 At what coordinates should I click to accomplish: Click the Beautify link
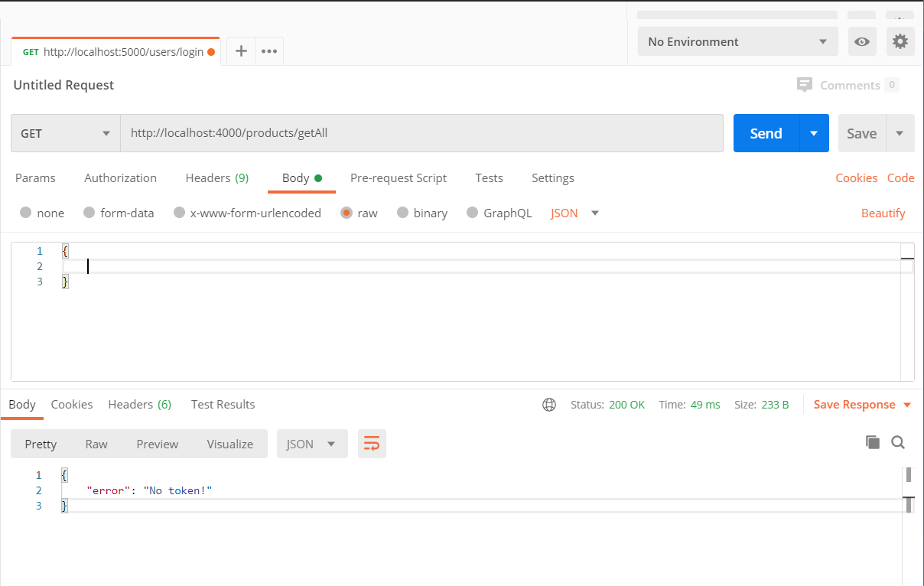tap(883, 213)
